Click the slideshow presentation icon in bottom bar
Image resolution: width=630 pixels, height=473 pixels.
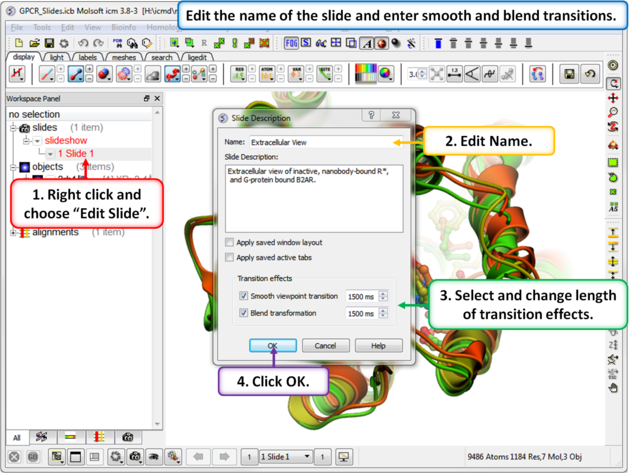coord(344,457)
